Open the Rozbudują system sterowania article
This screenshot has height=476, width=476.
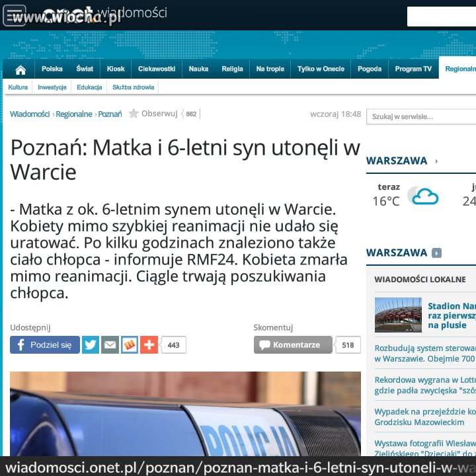pyautogui.click(x=425, y=353)
